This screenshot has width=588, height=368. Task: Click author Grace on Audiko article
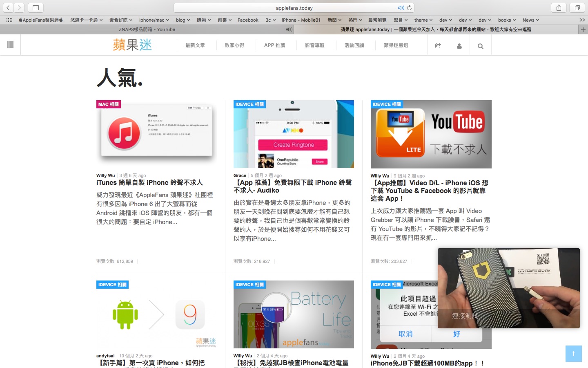tap(240, 175)
